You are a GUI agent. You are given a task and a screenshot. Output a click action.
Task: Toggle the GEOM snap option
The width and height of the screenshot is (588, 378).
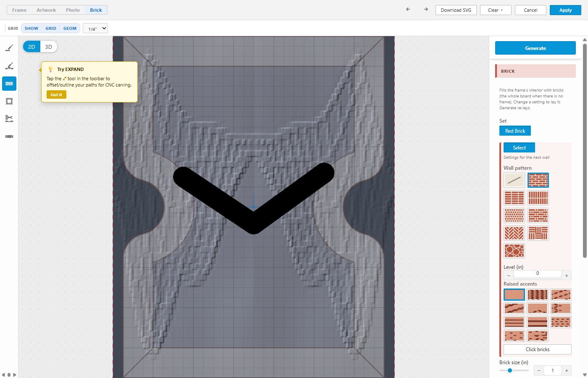(70, 29)
